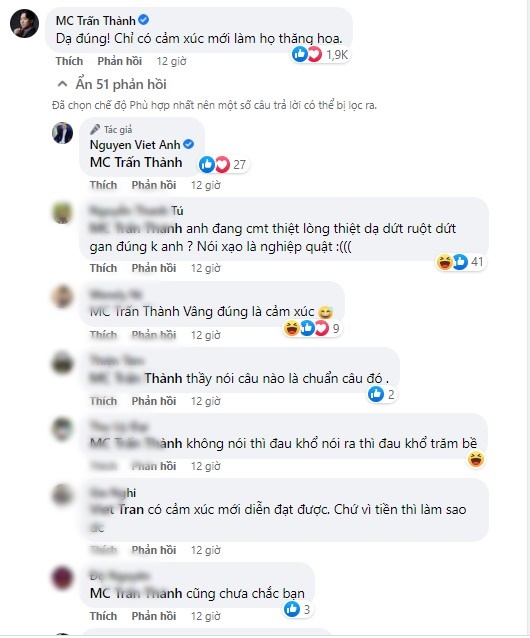Click the like icon showing 2 reactions
The height and width of the screenshot is (638, 530).
tap(376, 394)
